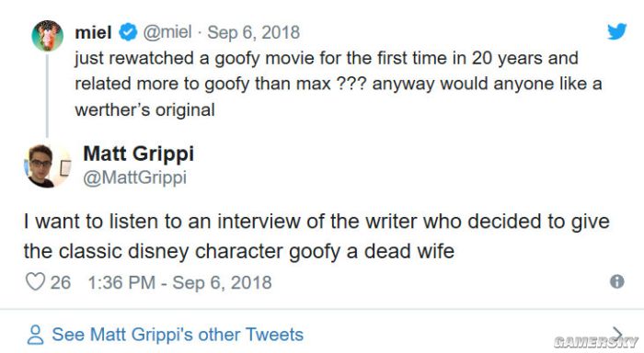The width and height of the screenshot is (644, 353).
Task: Click the Twitter bird logo
Action: tap(617, 31)
